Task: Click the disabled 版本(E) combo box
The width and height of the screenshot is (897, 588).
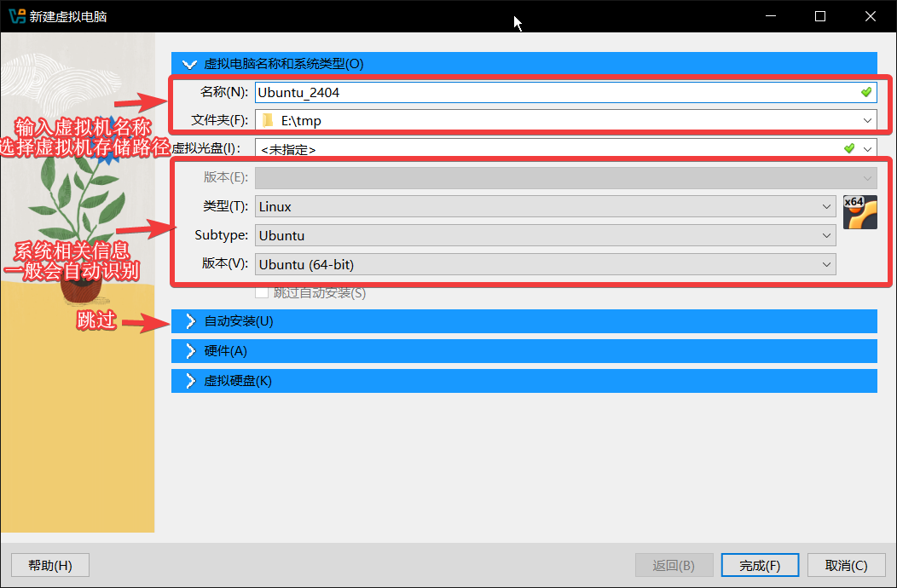Action: [x=566, y=178]
